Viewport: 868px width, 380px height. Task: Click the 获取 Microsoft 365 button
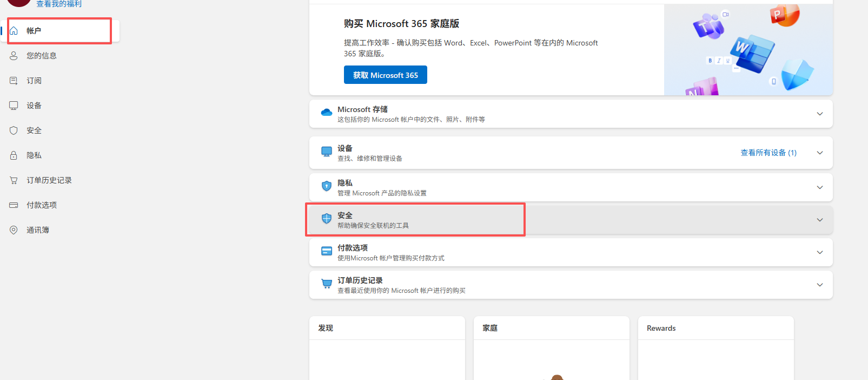385,75
